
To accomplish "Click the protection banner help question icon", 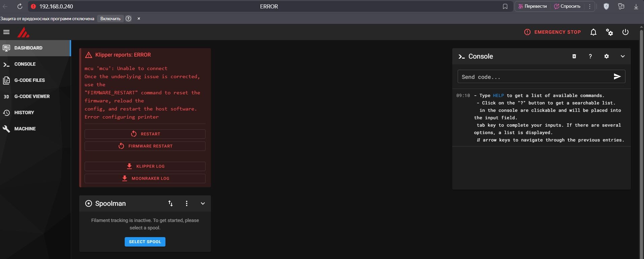I will [x=128, y=19].
